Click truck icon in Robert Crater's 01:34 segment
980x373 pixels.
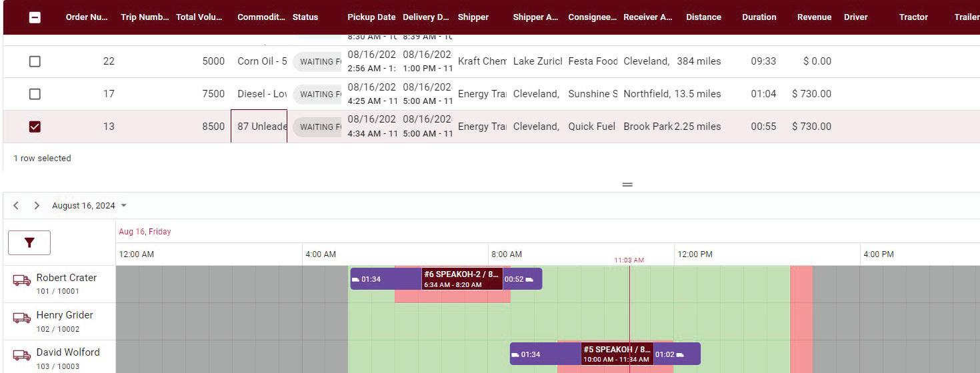coord(355,279)
